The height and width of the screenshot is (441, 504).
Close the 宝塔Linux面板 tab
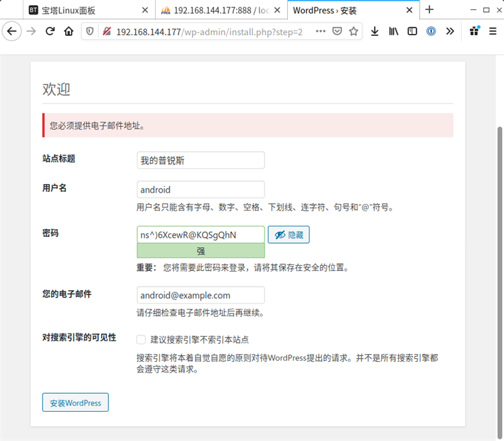click(145, 10)
